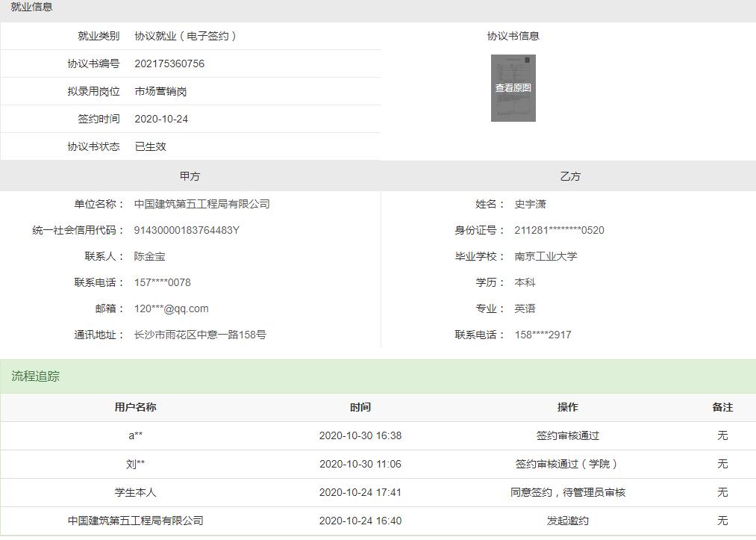
Task: Click contact person 陈金宝
Action: pos(150,256)
